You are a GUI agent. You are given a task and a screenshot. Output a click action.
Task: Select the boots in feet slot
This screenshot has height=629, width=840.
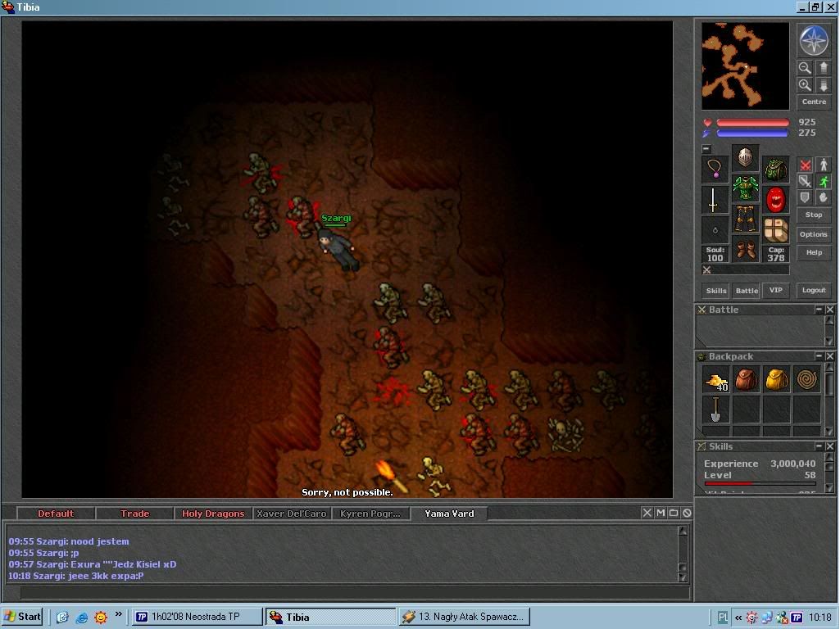click(745, 250)
